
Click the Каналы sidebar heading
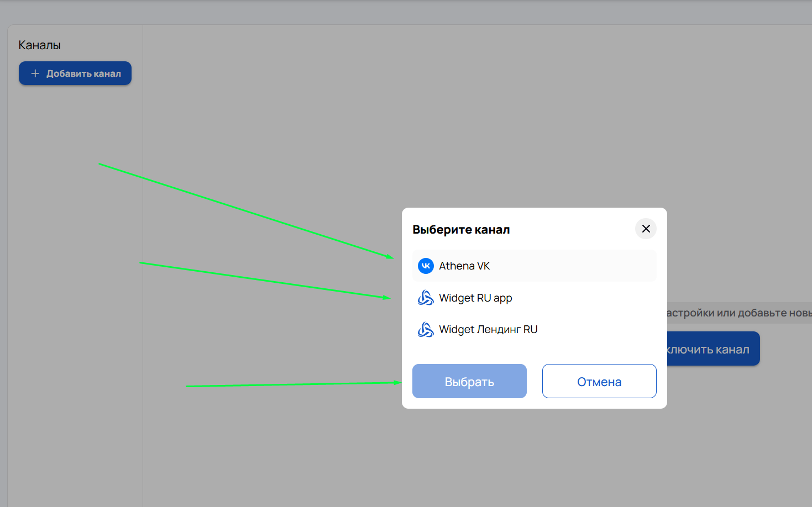point(39,45)
